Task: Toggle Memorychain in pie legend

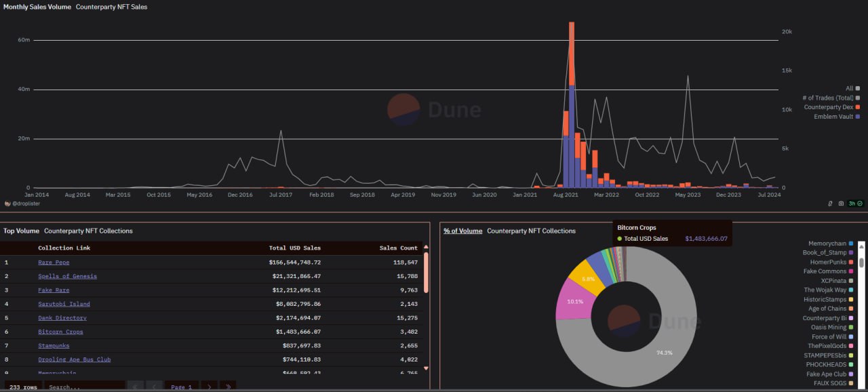Action: (x=831, y=243)
